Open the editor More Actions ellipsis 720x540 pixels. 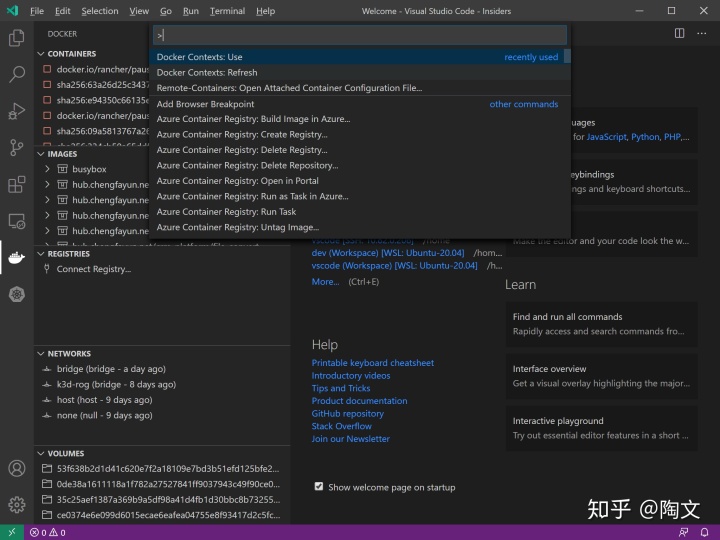[702, 33]
